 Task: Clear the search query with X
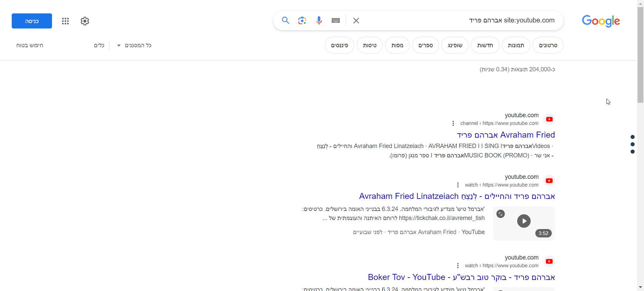pos(356,20)
